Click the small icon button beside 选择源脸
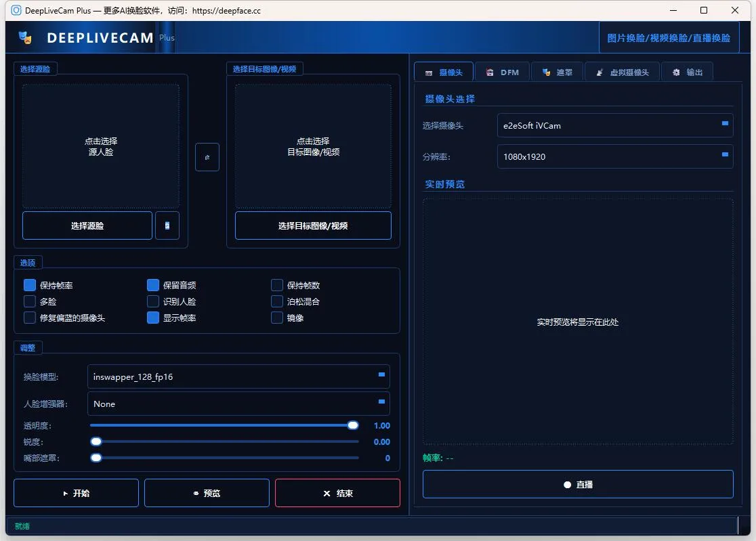 pos(167,225)
